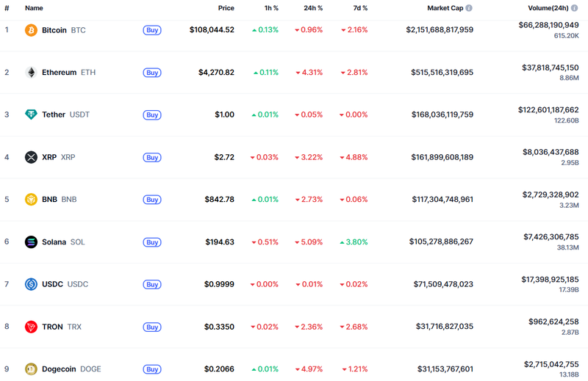The height and width of the screenshot is (381, 588).
Task: Hit Buy next to Dogecoin DOGE
Action: coord(152,369)
